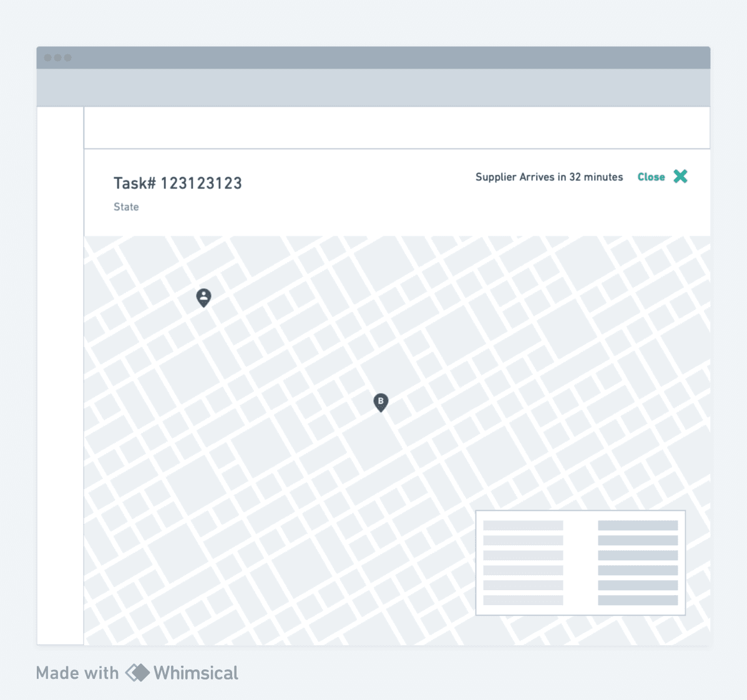Viewport: 747px width, 700px height.
Task: Click top-left row in info card
Action: [x=523, y=525]
